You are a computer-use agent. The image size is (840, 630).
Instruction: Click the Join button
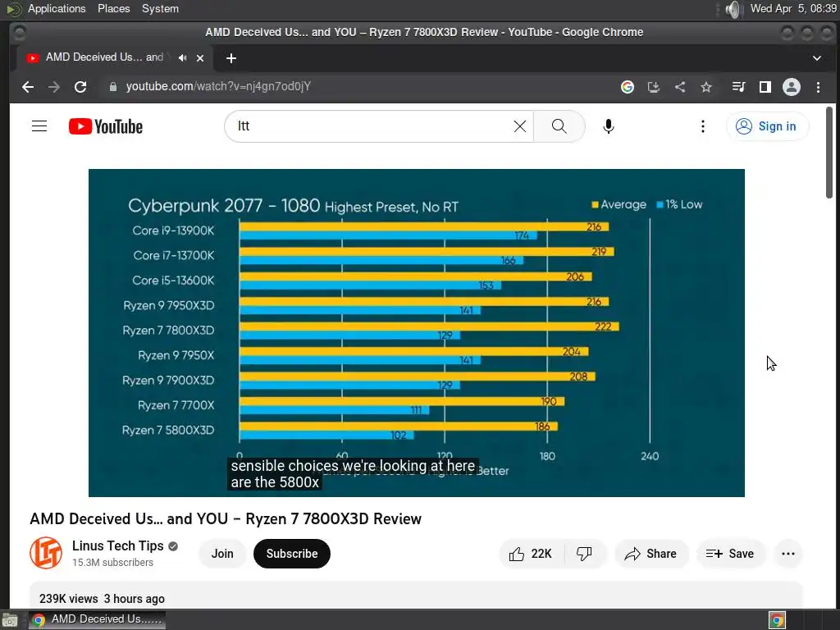click(221, 554)
